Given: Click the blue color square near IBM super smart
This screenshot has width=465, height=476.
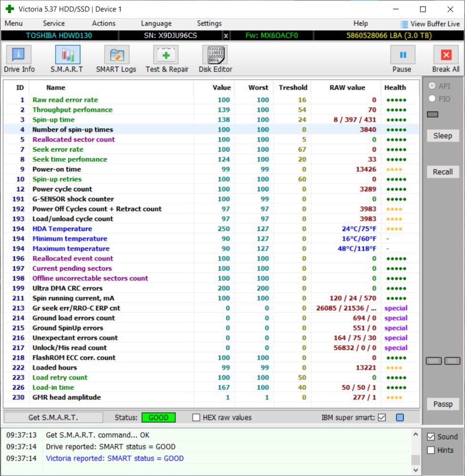Looking at the screenshot, I should pos(400,417).
